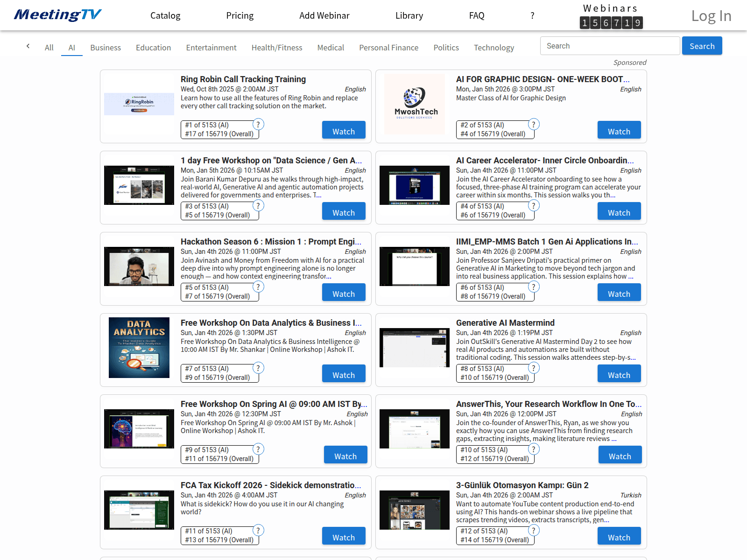This screenshot has height=560, width=747.
Task: Click the question mark item in top navigation
Action: click(x=532, y=15)
